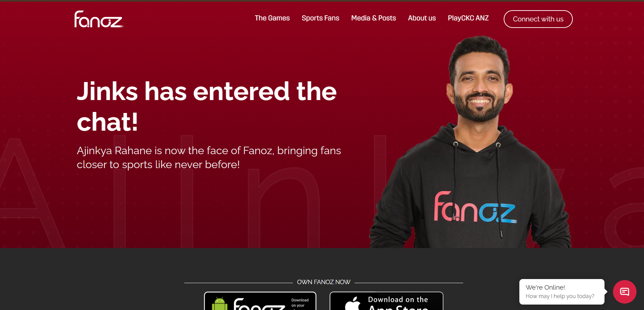Screen dimensions: 644x310
Task: Click the Ajinkya Rahane face of Fanoz subtitle
Action: click(209, 157)
